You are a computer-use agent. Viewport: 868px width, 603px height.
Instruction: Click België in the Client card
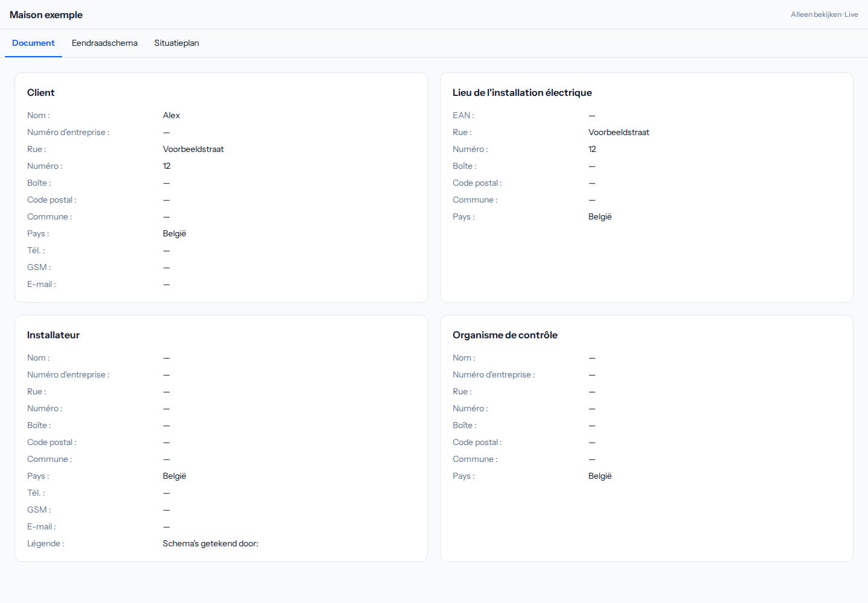(174, 233)
